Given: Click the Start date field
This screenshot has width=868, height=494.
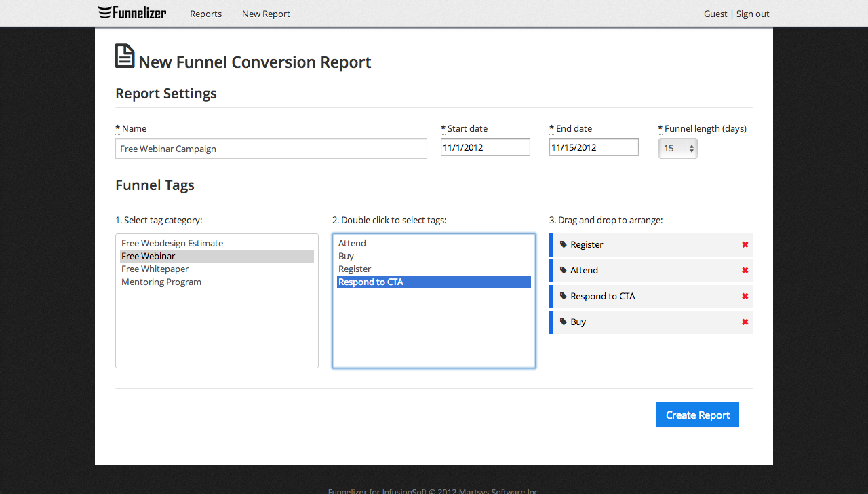Looking at the screenshot, I should [485, 147].
